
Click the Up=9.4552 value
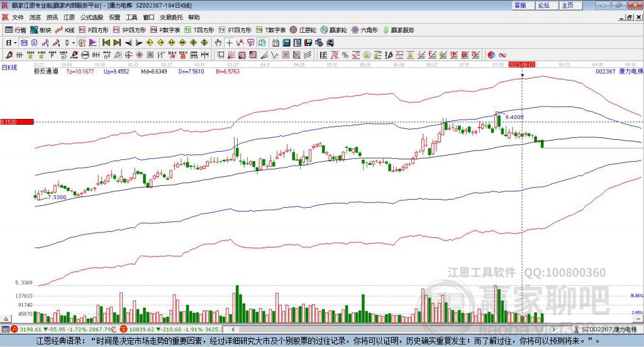tap(116, 71)
